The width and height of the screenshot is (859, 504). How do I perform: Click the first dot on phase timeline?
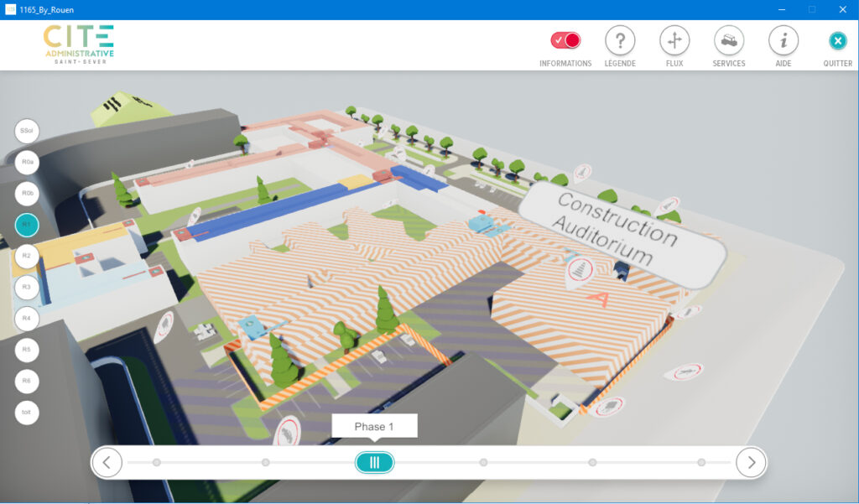pos(157,462)
